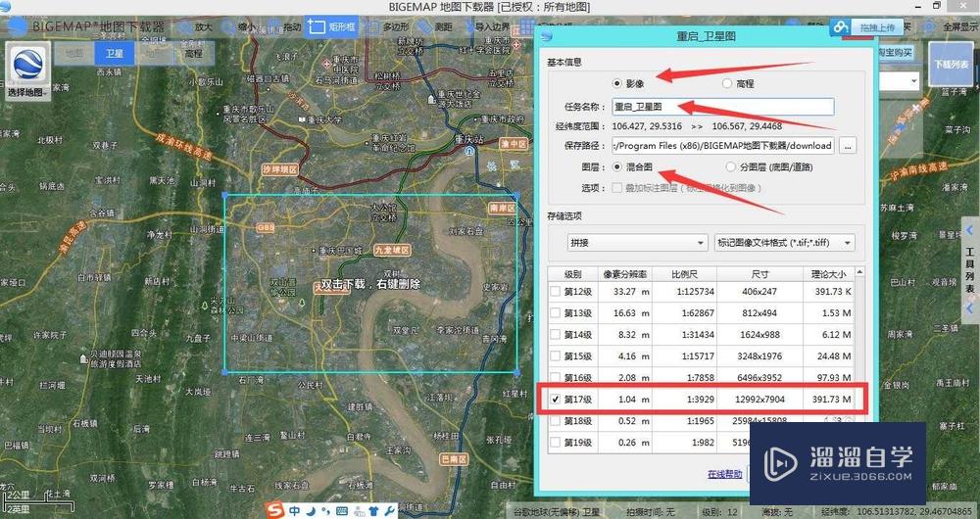This screenshot has width=980, height=519.
Task: Click the 级别 column header
Action: 573,273
